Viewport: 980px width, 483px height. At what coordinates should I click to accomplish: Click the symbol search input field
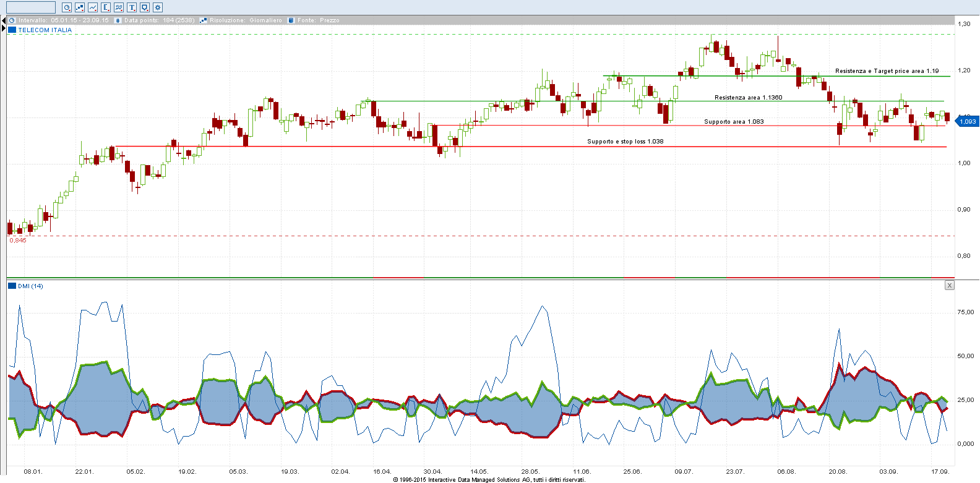[31, 7]
